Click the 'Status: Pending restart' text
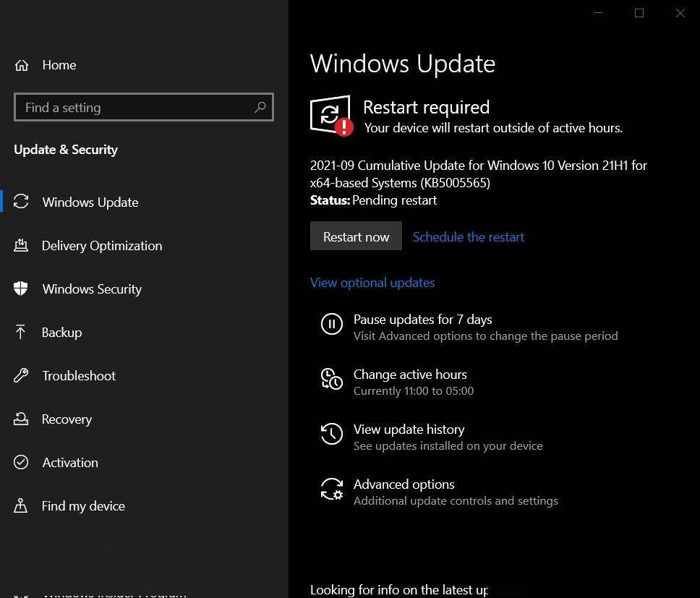700x598 pixels. point(373,200)
